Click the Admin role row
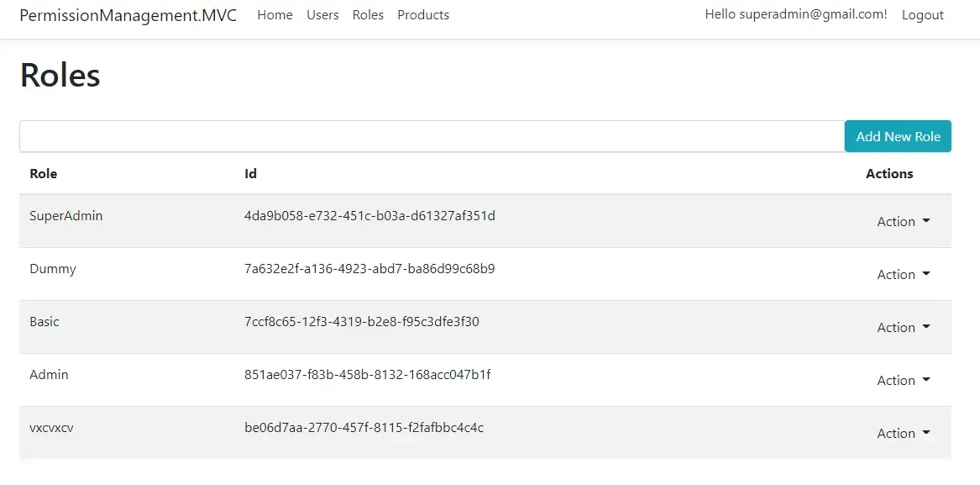 pos(49,374)
